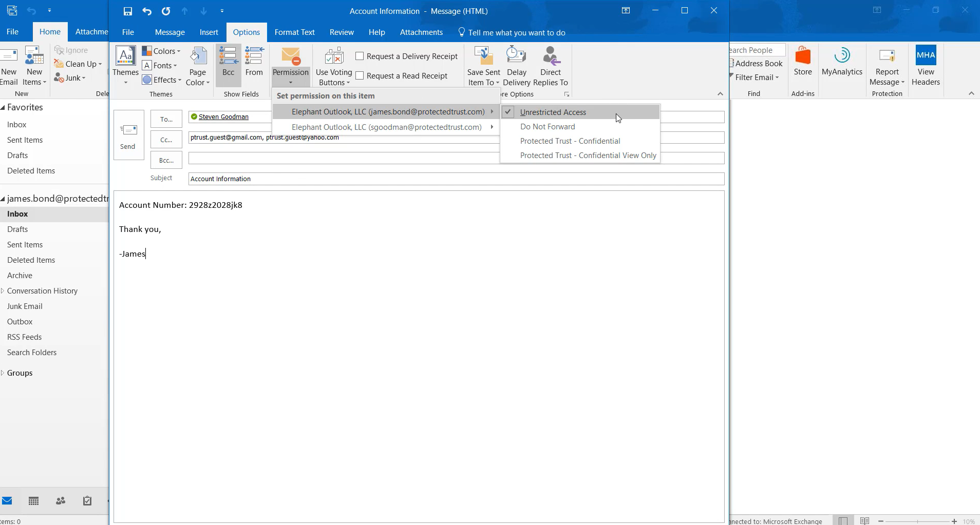Click the Cc... button
Image resolution: width=980 pixels, height=525 pixels.
(166, 140)
